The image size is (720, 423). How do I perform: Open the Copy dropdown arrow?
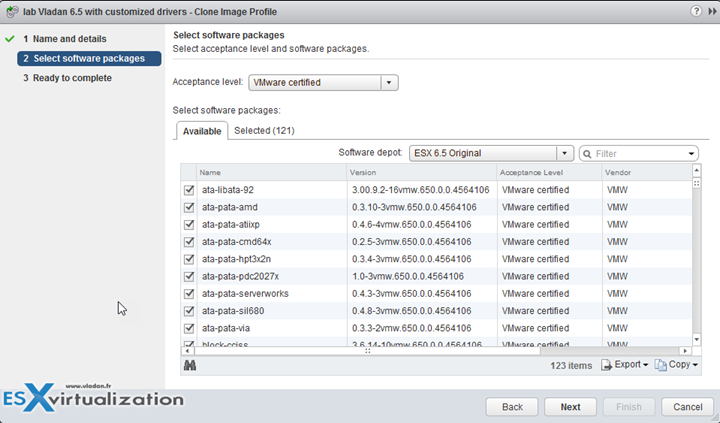click(x=695, y=365)
